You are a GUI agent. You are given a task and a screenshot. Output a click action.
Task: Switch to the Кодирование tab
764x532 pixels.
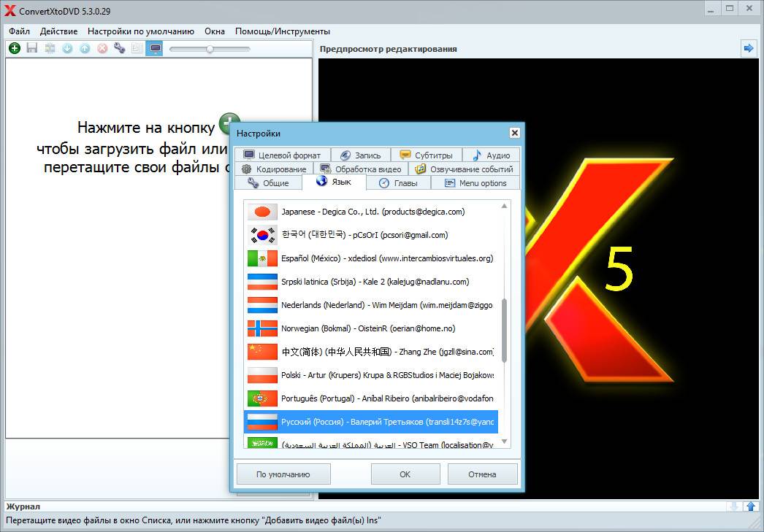pos(274,169)
